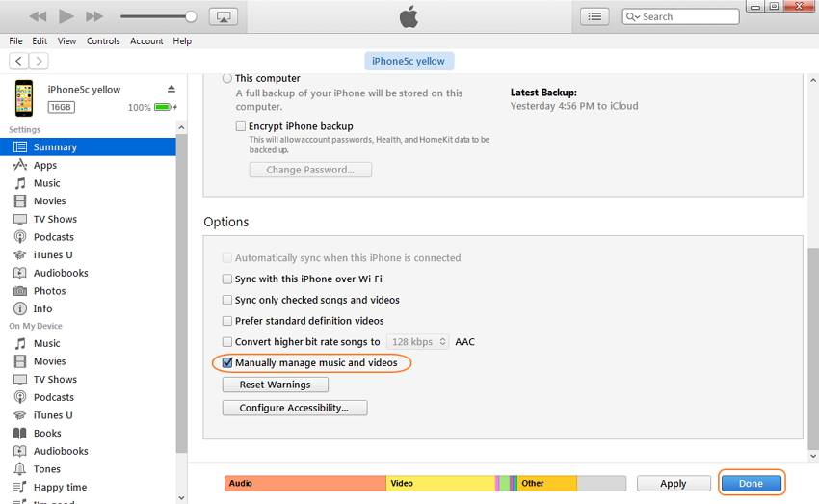The height and width of the screenshot is (504, 819).
Task: Open the list view menu
Action: pos(594,16)
